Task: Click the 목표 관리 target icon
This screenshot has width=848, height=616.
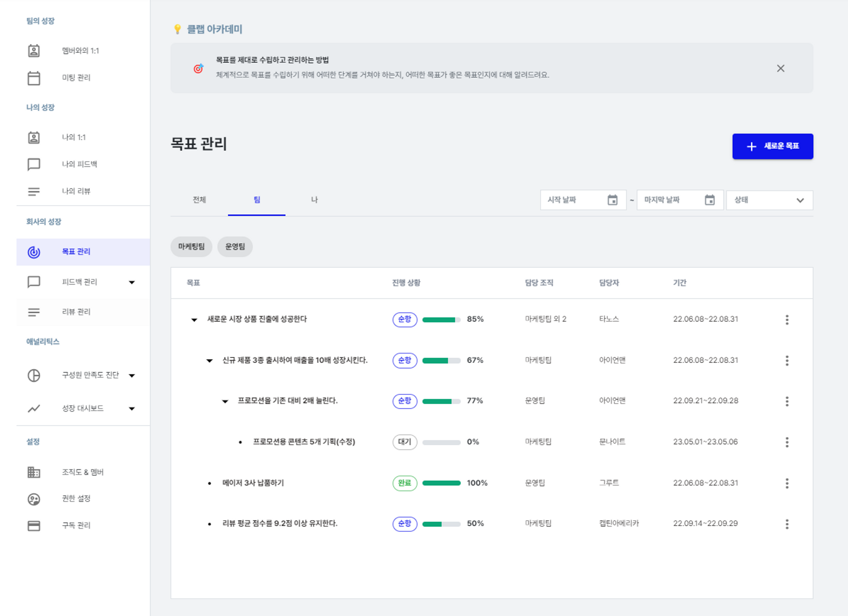Action: tap(34, 251)
